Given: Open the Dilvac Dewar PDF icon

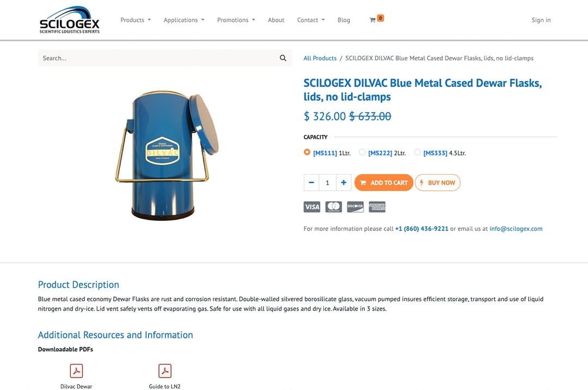Looking at the screenshot, I should coord(77,371).
